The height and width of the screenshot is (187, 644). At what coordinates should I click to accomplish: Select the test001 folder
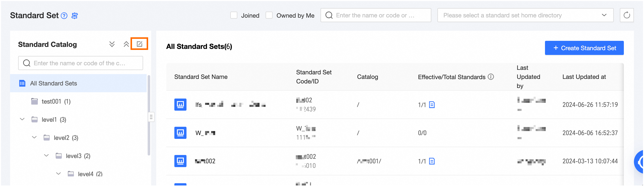(x=56, y=102)
